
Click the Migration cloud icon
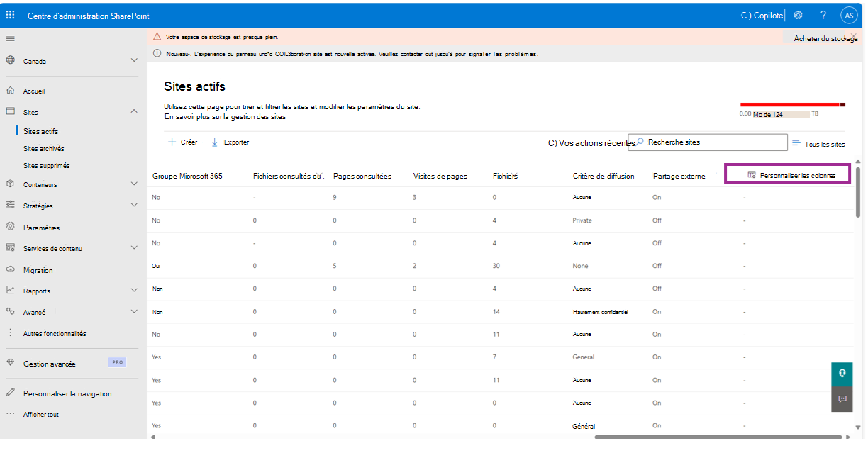tap(11, 269)
